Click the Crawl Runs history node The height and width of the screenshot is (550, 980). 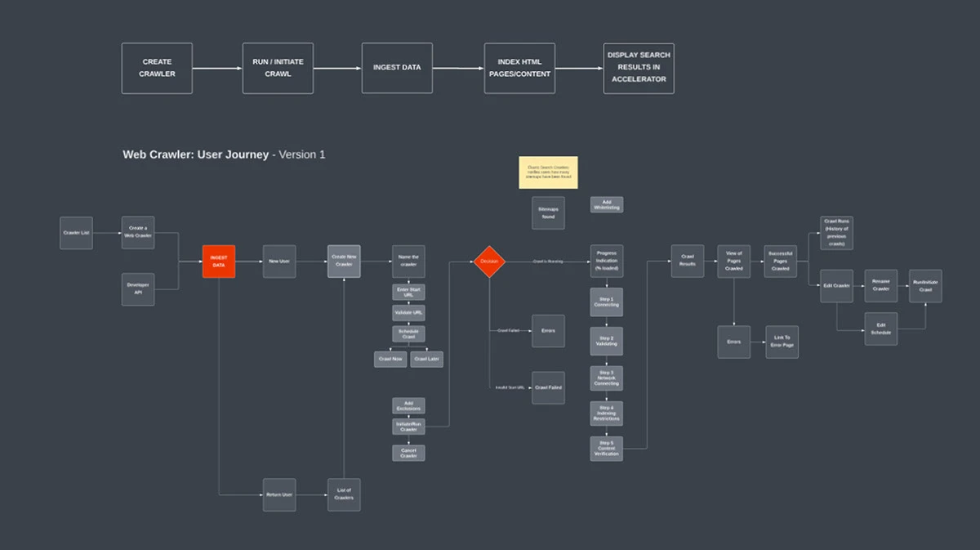837,233
